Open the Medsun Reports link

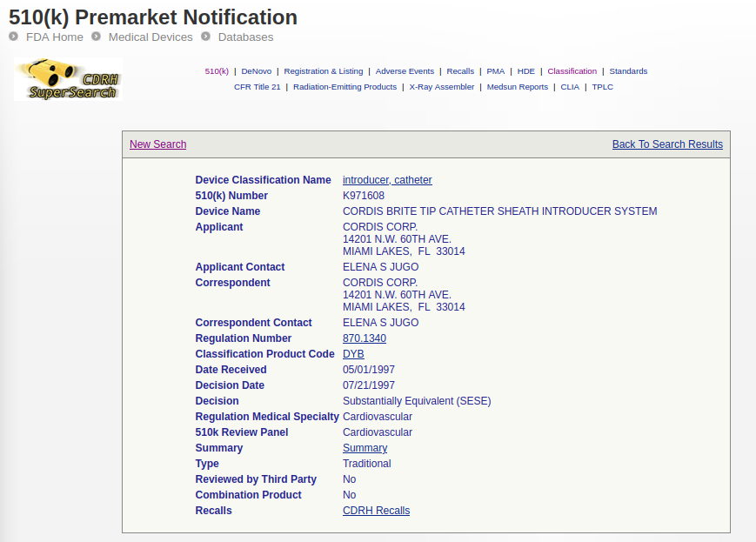(x=518, y=87)
